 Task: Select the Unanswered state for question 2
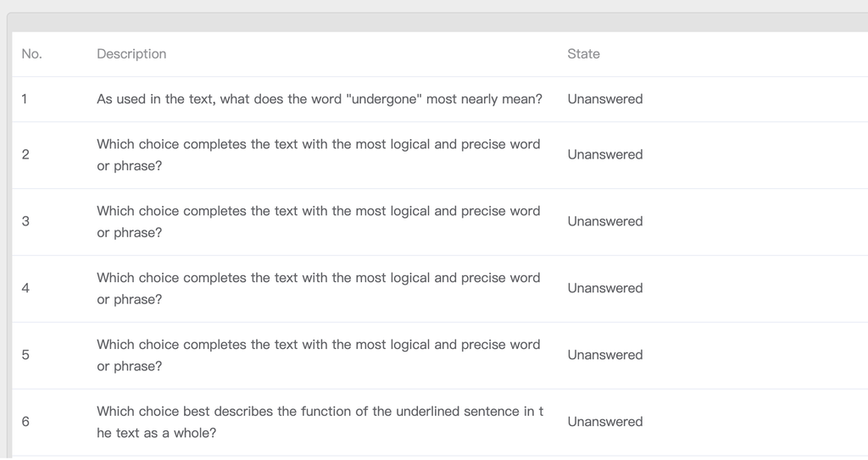coord(605,155)
